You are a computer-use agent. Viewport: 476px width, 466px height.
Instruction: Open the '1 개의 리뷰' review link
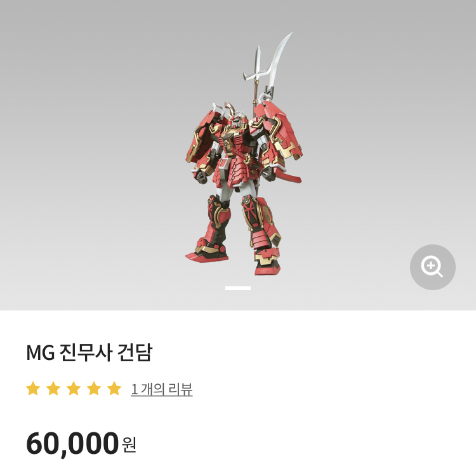point(161,389)
